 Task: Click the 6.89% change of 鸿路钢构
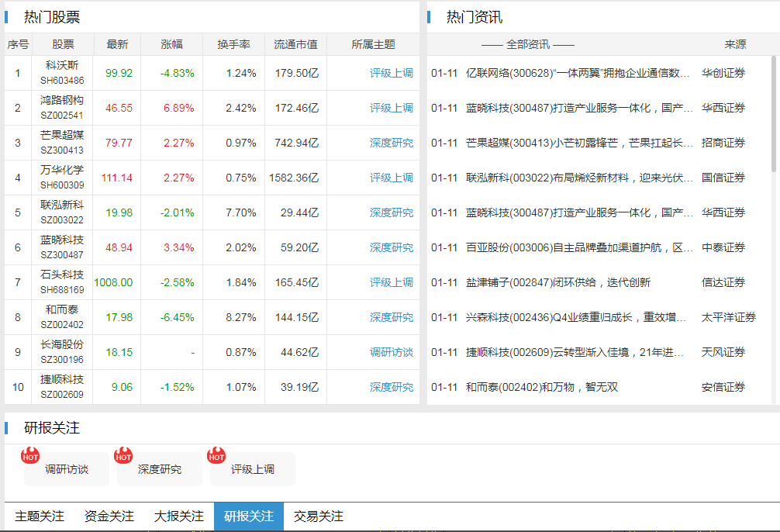(x=178, y=108)
